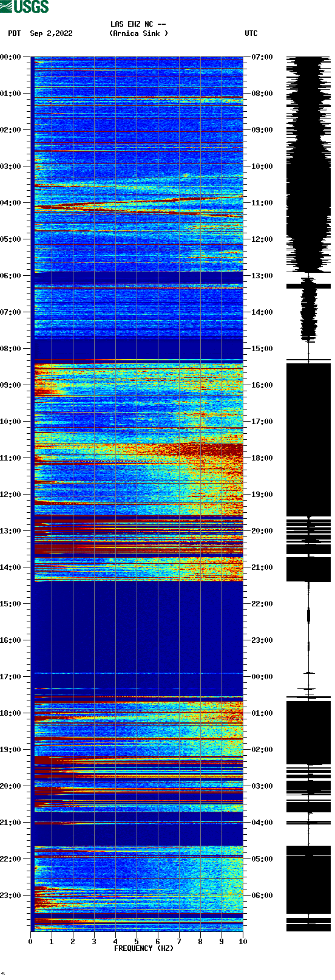The width and height of the screenshot is (335, 980).
Task: Click the 8 frequency tick label
Action: [x=200, y=942]
